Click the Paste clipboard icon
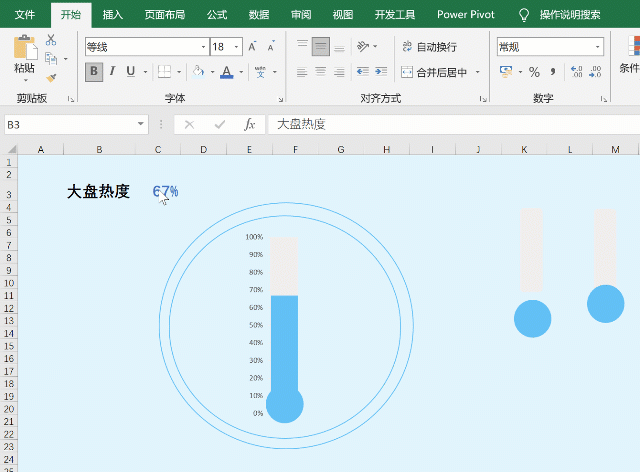Screen dimensions: 640x472 (25, 47)
